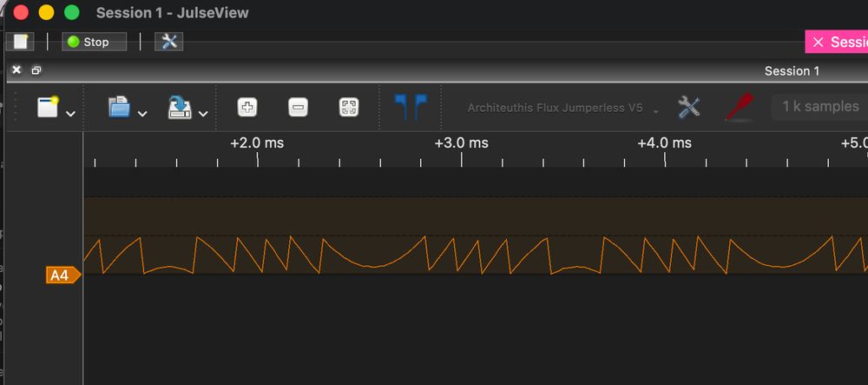Open the Architeuthis Flux Jumperless V5 device dropdown
The width and height of the screenshot is (868, 385).
(563, 108)
